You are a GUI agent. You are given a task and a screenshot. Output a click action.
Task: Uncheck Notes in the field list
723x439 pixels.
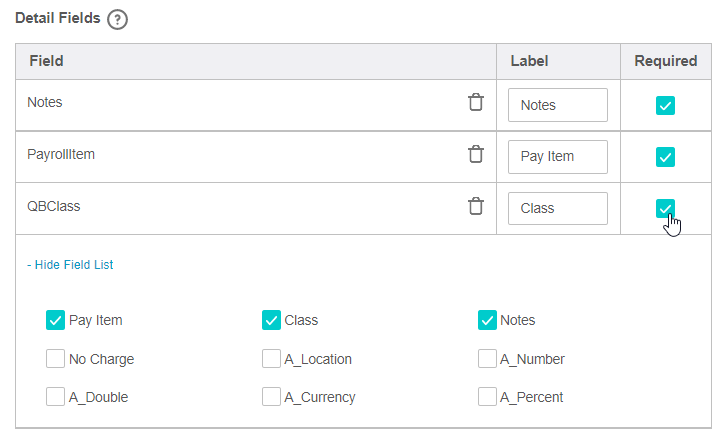click(487, 320)
